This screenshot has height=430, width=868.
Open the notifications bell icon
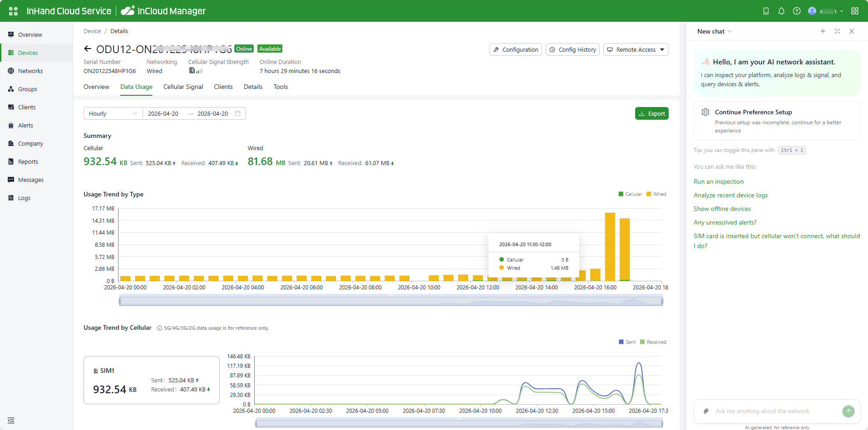[x=781, y=11]
